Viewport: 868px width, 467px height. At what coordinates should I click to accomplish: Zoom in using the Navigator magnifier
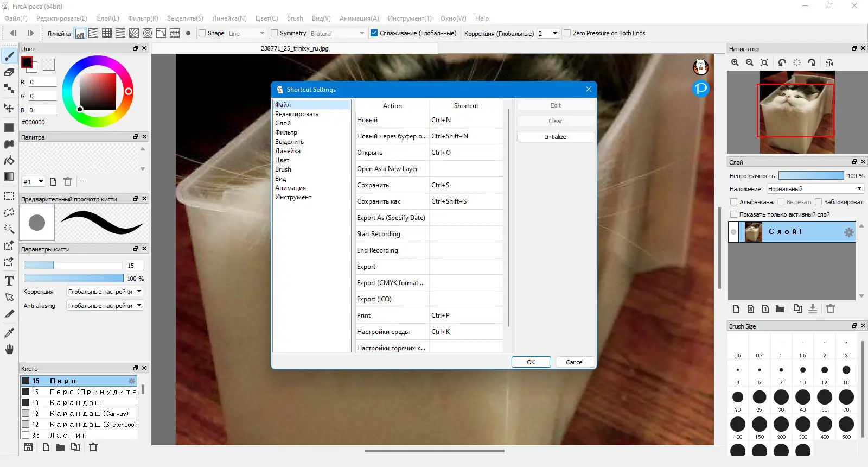(735, 62)
